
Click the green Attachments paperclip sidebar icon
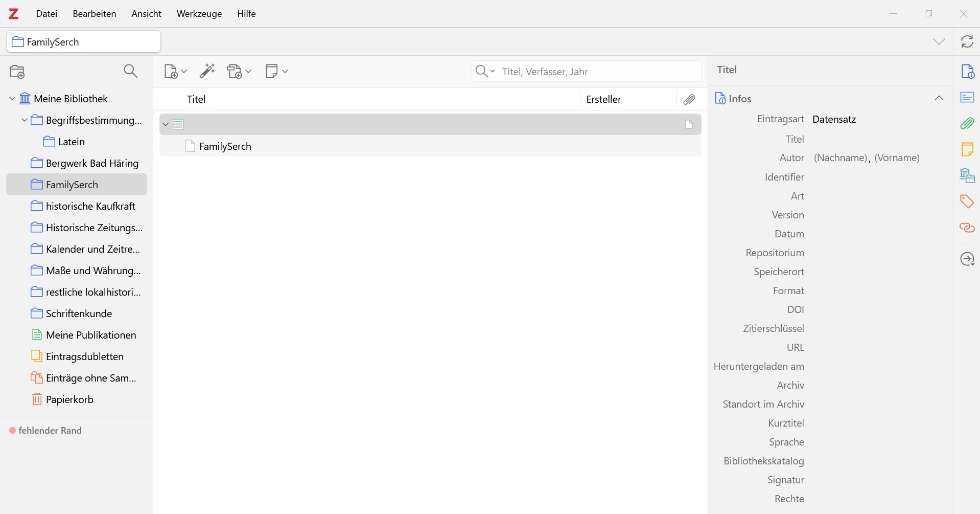click(967, 123)
